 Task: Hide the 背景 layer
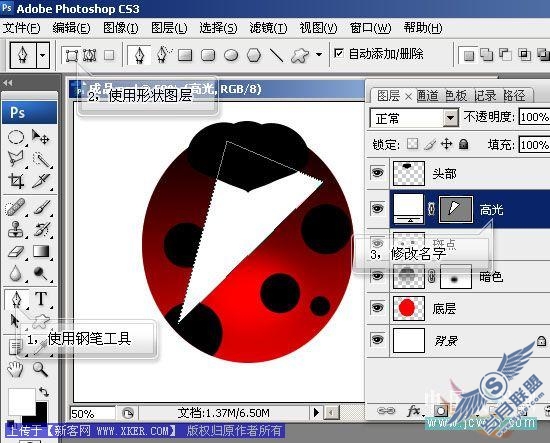point(377,340)
